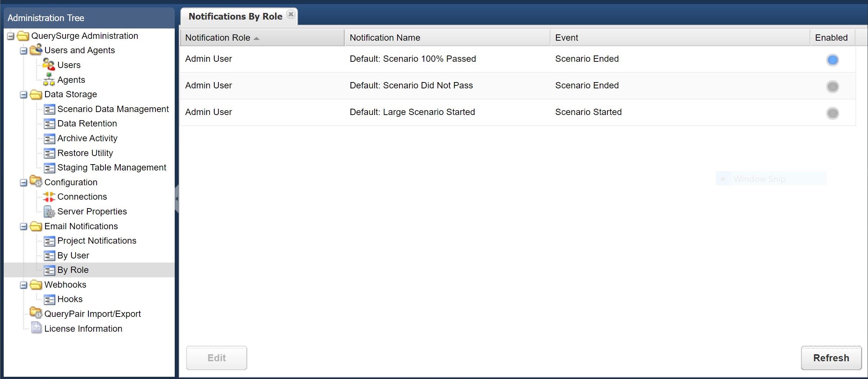Select the 'Default: Large Scenario Started' row
Screen dimensions: 868x379
[x=517, y=112]
